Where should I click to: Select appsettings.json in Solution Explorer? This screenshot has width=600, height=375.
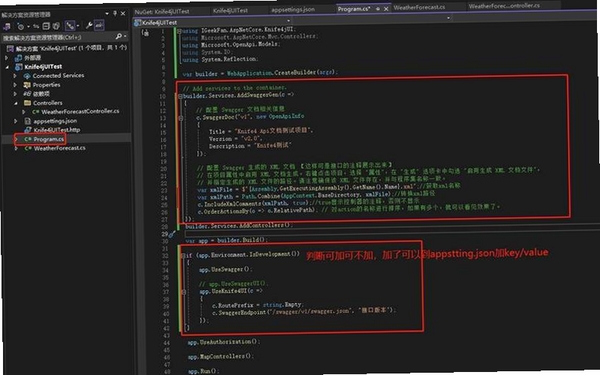click(55, 121)
